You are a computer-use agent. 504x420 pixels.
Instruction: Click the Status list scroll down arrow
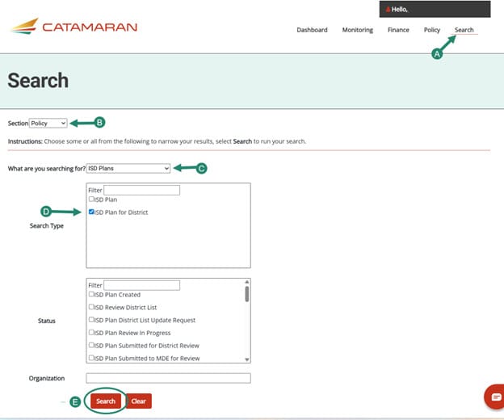pyautogui.click(x=247, y=359)
